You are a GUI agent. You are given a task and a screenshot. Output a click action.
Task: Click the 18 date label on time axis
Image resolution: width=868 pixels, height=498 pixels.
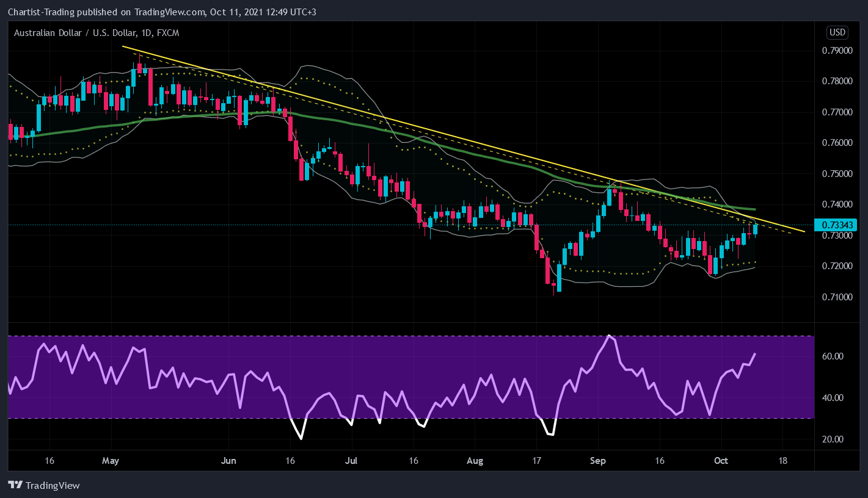[x=782, y=460]
